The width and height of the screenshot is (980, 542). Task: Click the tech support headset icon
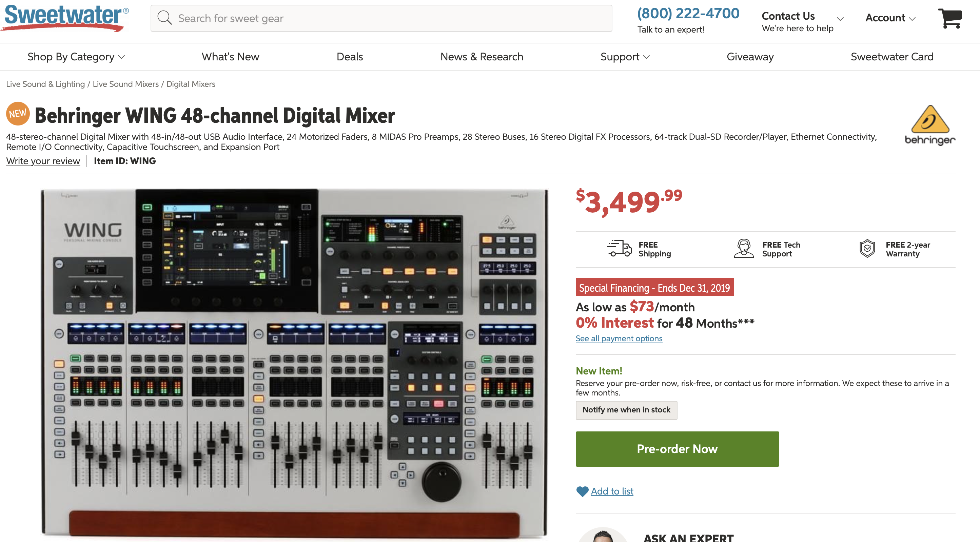tap(743, 249)
